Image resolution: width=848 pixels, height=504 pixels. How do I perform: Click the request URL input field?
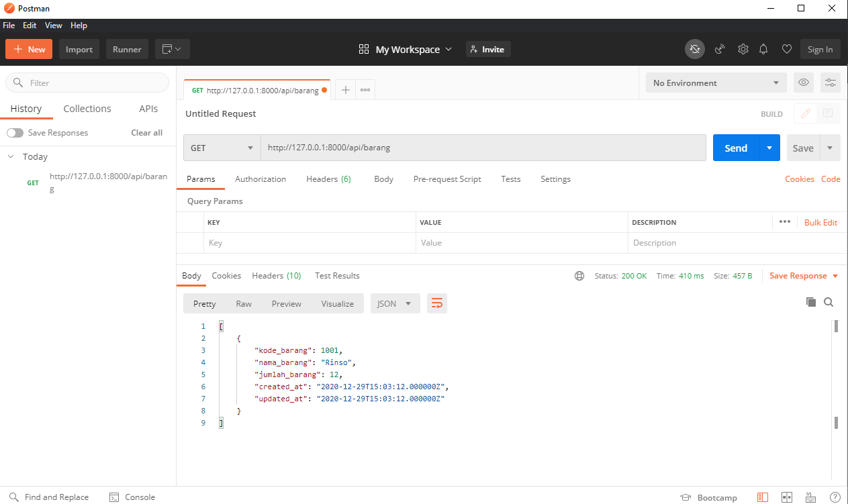click(483, 148)
